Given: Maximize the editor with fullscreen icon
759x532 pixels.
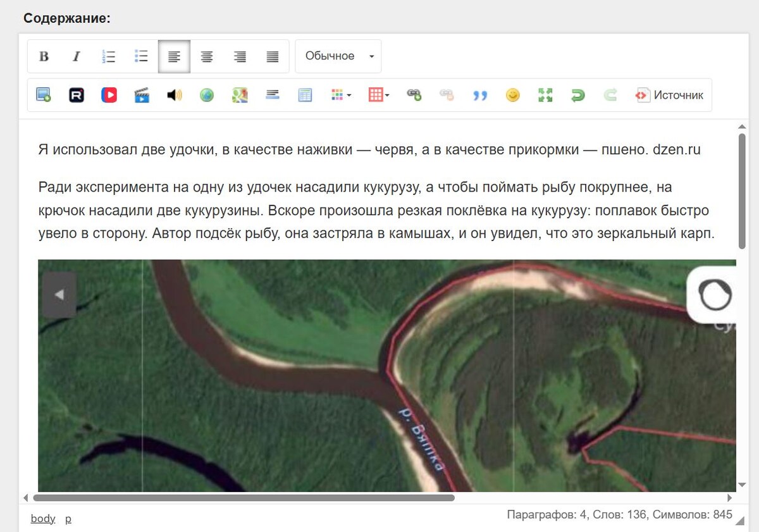Looking at the screenshot, I should coord(545,95).
